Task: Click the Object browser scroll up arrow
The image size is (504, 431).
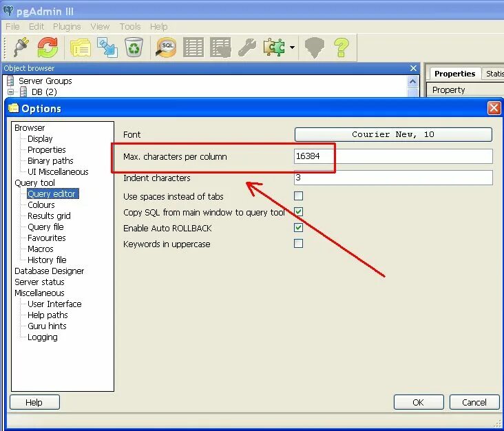Action: (x=412, y=82)
